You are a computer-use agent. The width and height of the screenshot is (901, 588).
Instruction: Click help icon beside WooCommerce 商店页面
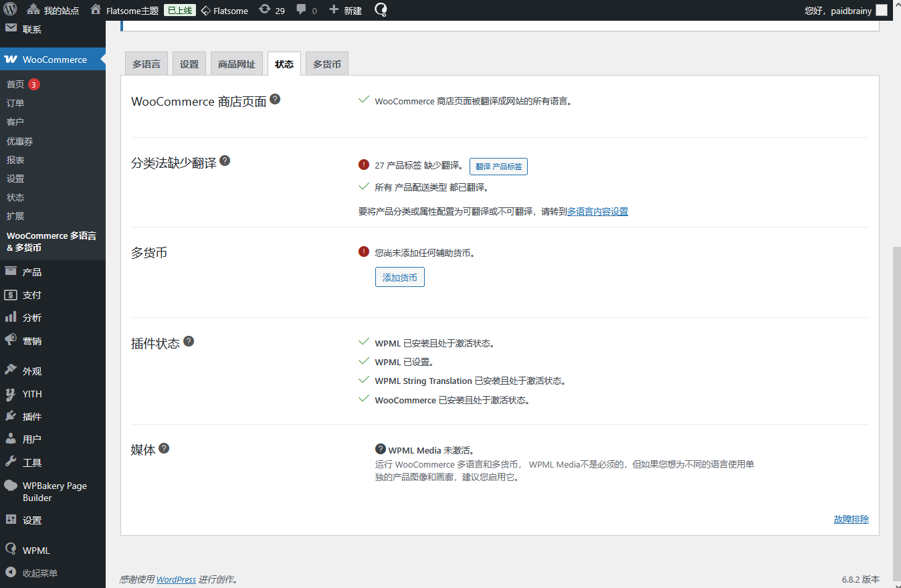tap(275, 99)
